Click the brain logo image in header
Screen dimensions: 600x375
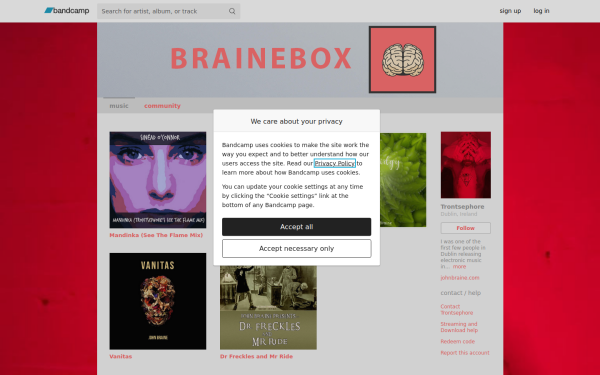click(402, 59)
